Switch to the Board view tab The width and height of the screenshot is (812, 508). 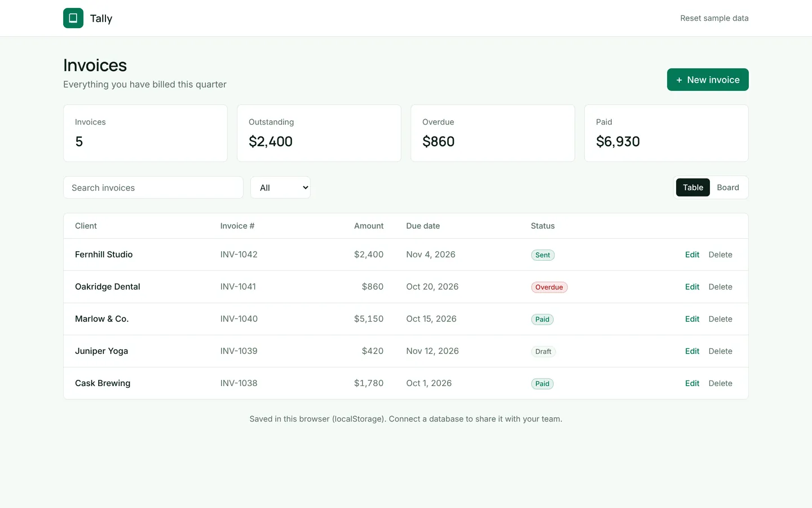click(728, 187)
